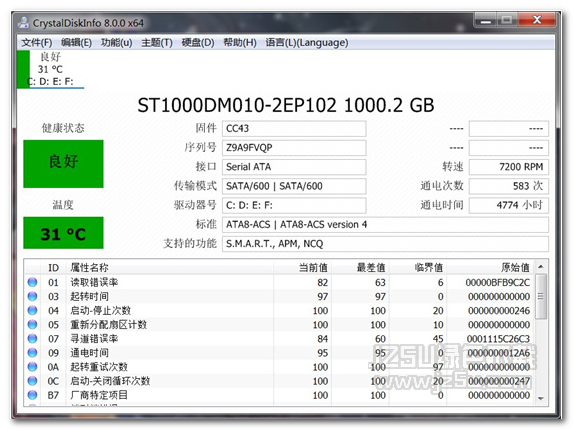Sort by the 原始值 column header
This screenshot has height=430, width=573.
tap(490, 267)
